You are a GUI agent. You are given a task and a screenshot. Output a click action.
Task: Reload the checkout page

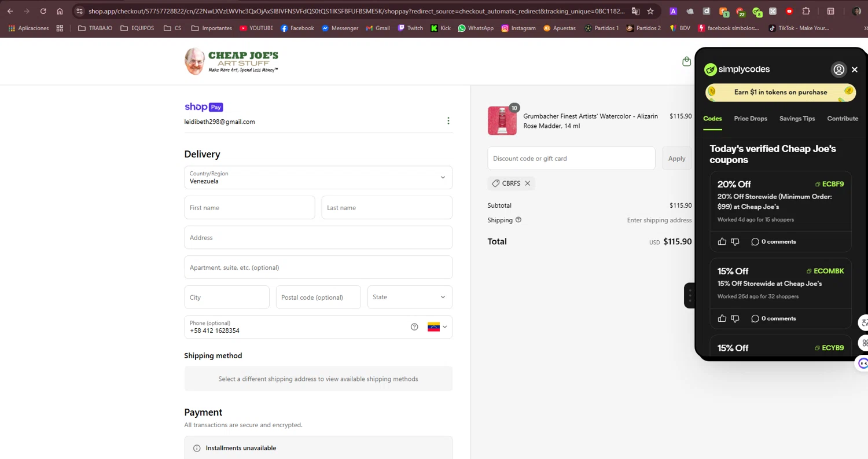[43, 11]
